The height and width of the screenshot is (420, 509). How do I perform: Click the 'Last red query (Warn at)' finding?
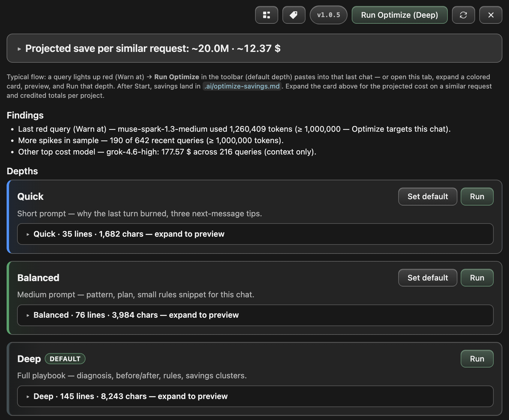(234, 129)
